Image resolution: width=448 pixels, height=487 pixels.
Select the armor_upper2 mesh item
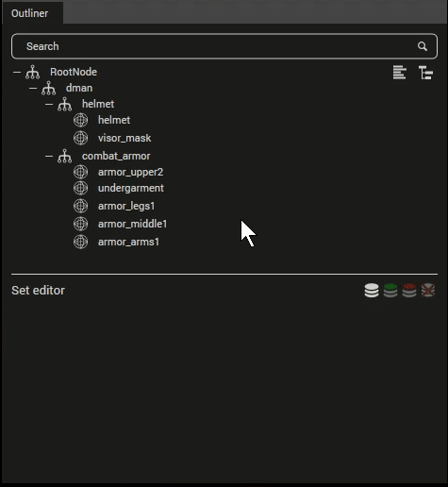[x=130, y=172]
